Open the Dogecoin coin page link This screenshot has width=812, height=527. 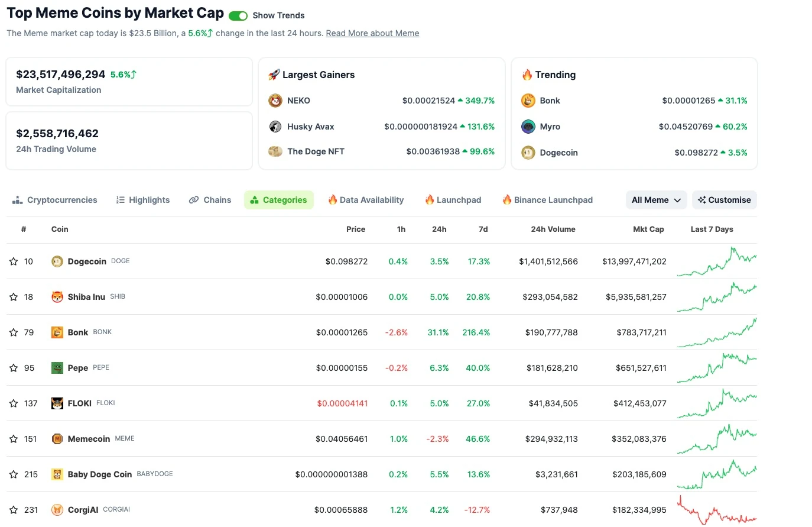click(87, 261)
